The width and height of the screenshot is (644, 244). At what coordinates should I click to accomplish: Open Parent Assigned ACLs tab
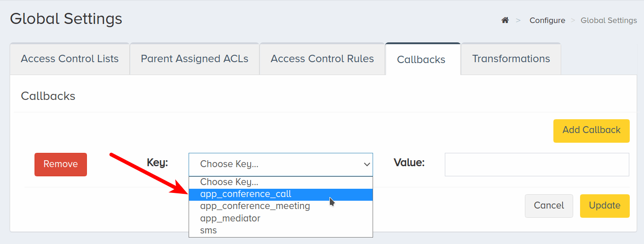point(195,59)
